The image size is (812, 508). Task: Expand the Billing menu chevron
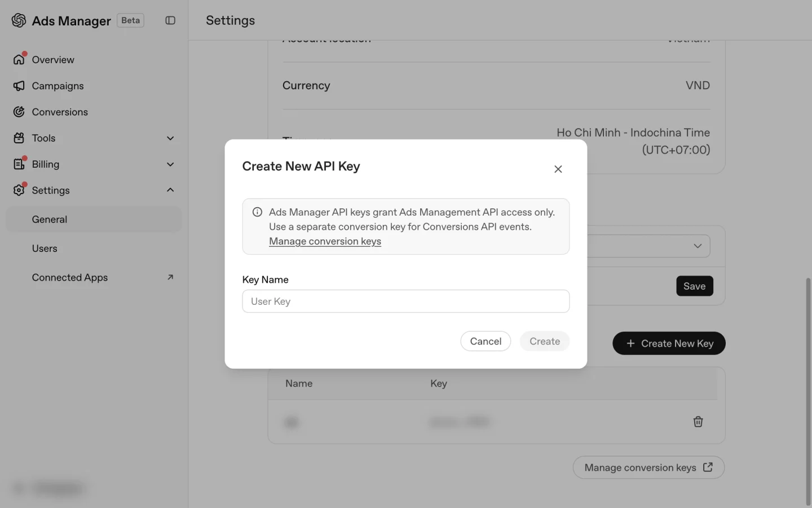[170, 164]
